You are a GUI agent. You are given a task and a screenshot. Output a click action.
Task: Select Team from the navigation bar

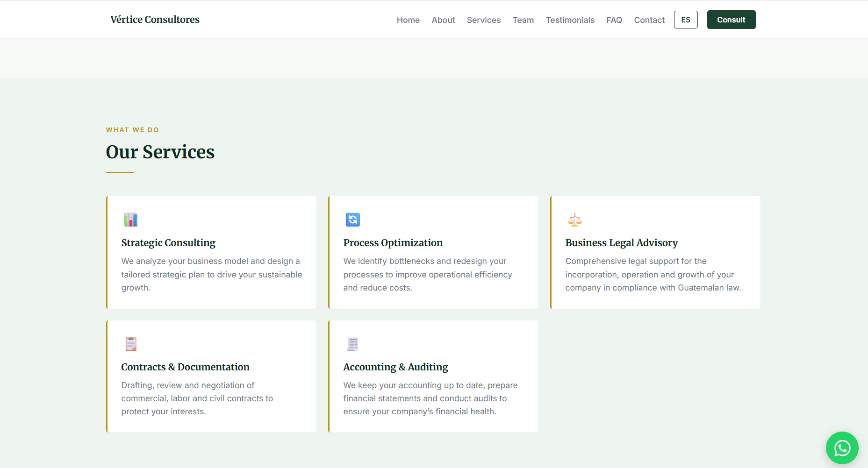(523, 20)
